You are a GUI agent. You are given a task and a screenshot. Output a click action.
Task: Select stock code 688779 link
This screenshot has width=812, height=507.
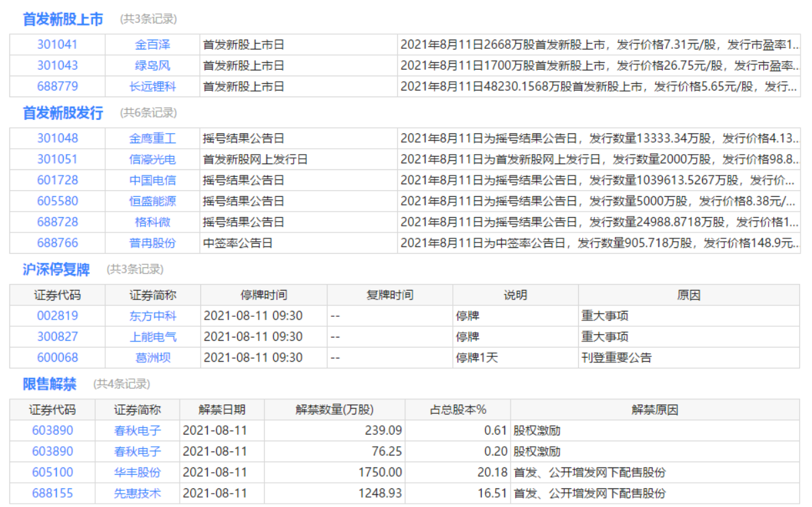tap(57, 86)
